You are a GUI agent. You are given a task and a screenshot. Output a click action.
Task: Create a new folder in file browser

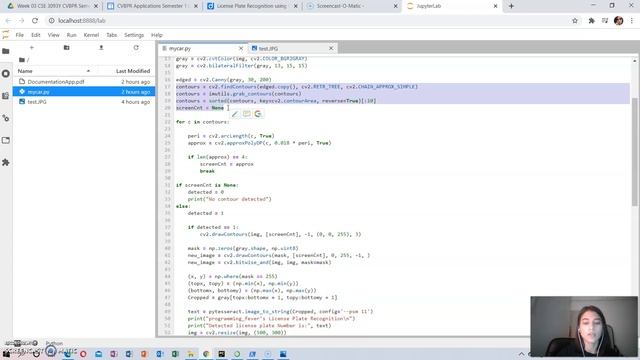click(x=67, y=48)
